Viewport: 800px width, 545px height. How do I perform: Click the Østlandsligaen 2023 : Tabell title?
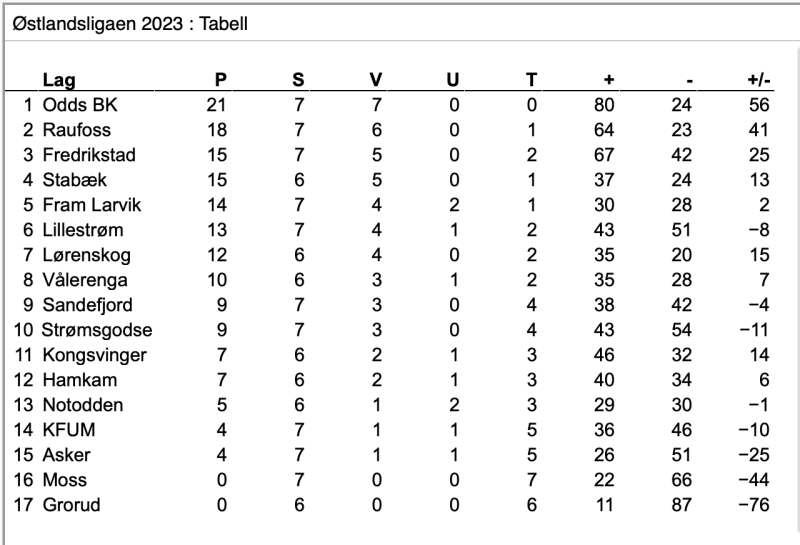point(130,23)
